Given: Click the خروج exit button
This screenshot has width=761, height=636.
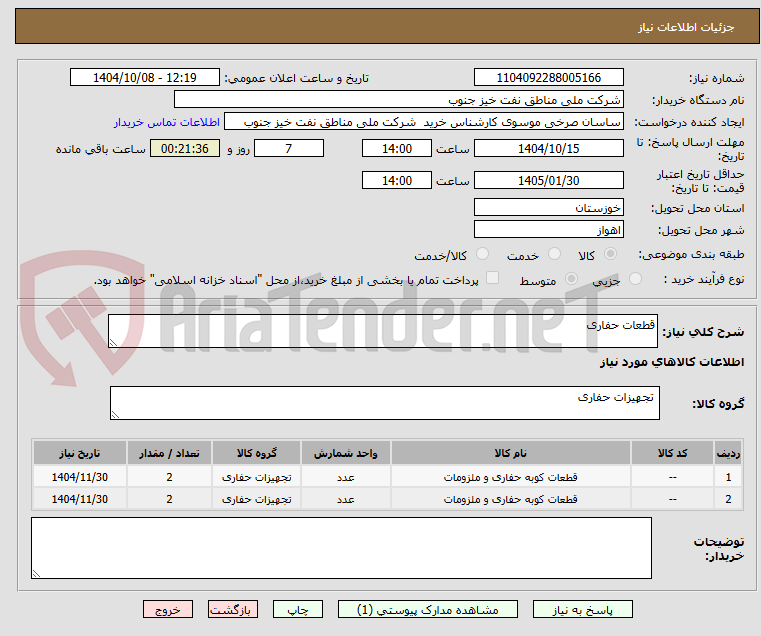Looking at the screenshot, I should (168, 609).
